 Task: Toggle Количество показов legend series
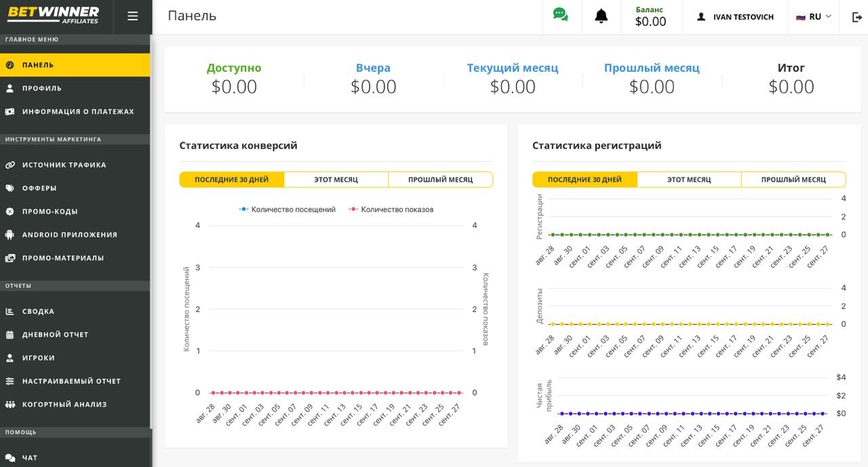391,209
